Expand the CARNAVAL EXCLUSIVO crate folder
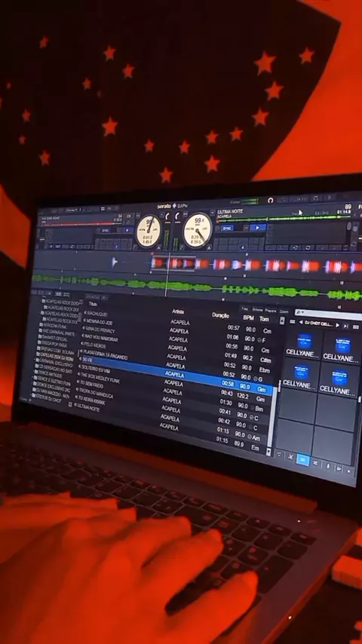The height and width of the screenshot is (644, 362). pos(36,360)
